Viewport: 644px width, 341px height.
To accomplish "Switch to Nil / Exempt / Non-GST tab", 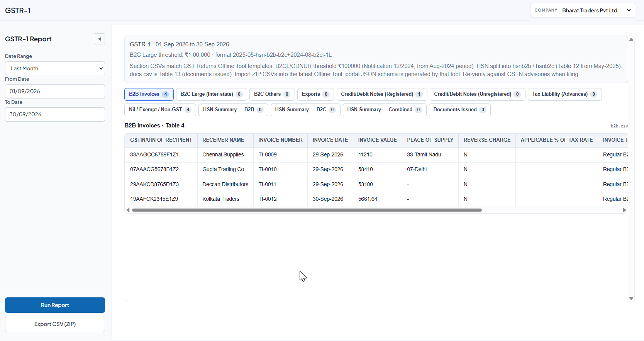I will pyautogui.click(x=160, y=110).
